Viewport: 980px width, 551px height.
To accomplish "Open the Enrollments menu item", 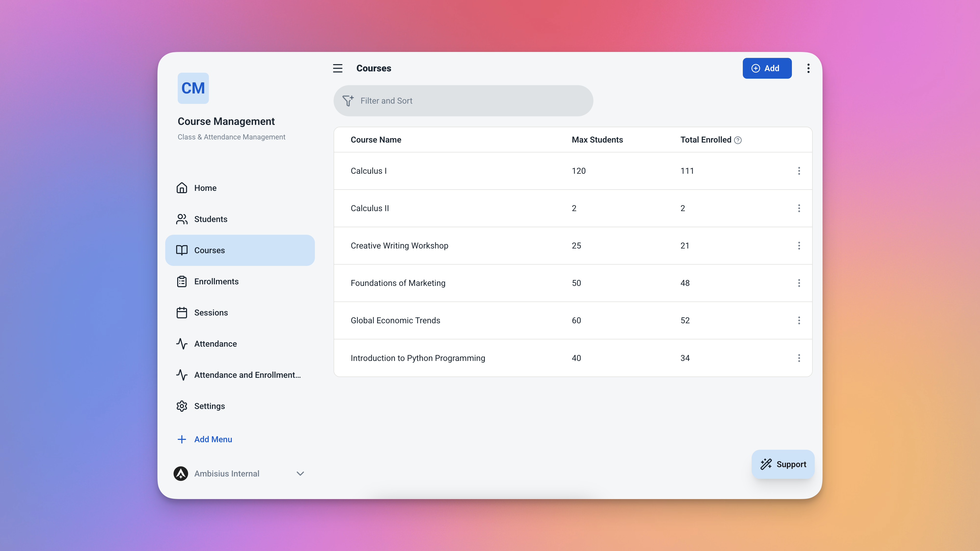I will point(216,281).
